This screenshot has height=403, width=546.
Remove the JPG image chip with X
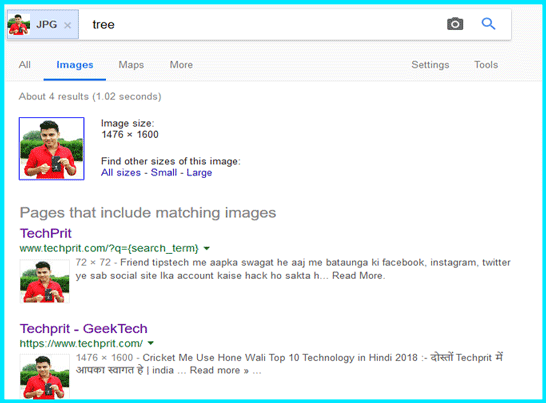68,25
